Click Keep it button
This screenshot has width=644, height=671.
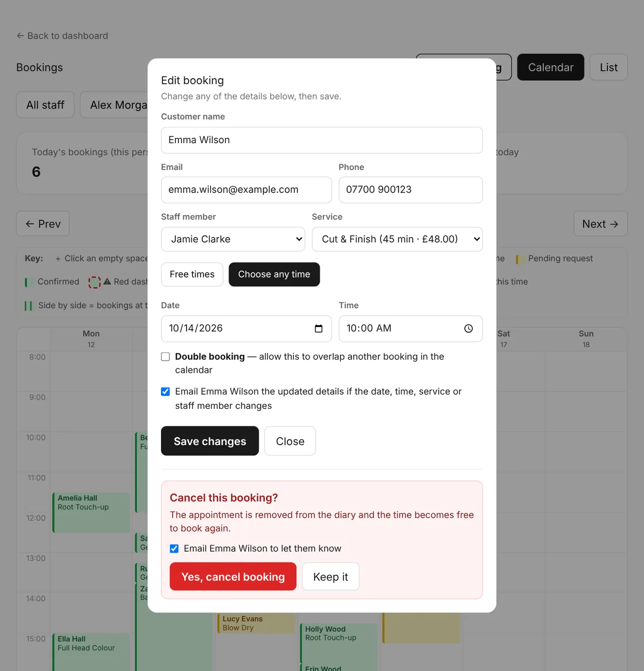coord(330,577)
